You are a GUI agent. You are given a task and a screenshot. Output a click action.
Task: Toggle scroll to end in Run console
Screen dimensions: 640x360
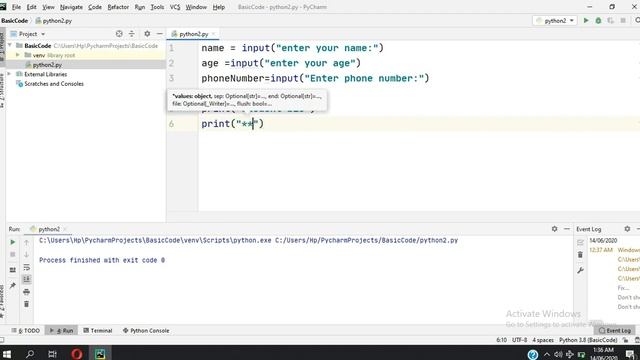[27, 279]
